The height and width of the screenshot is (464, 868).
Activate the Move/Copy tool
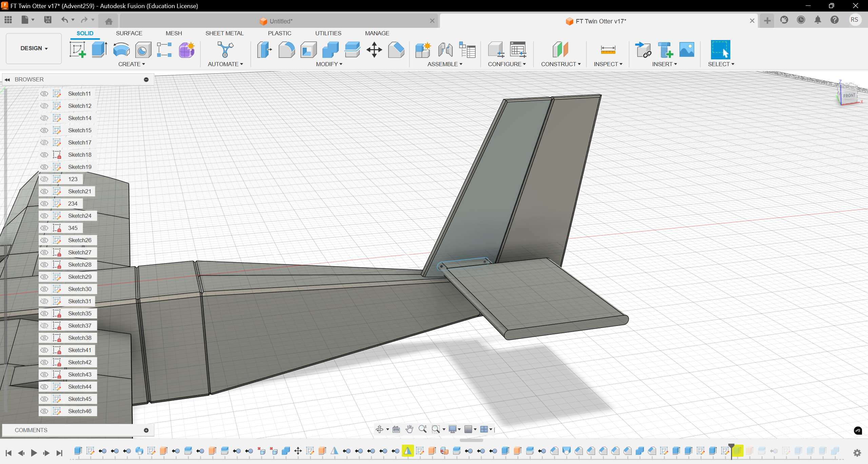374,50
